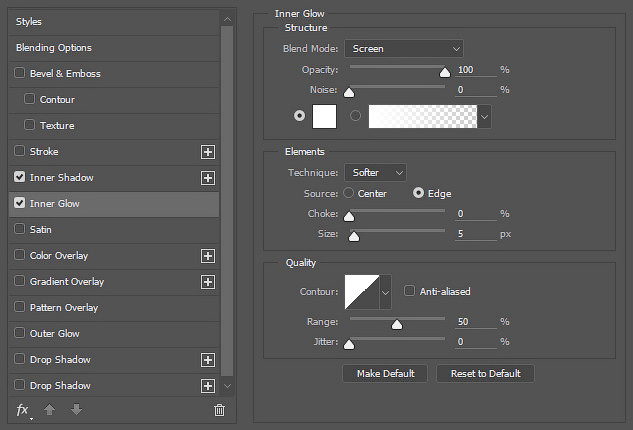This screenshot has height=430, width=633.
Task: Open the Blend Mode dropdown
Action: (x=404, y=48)
